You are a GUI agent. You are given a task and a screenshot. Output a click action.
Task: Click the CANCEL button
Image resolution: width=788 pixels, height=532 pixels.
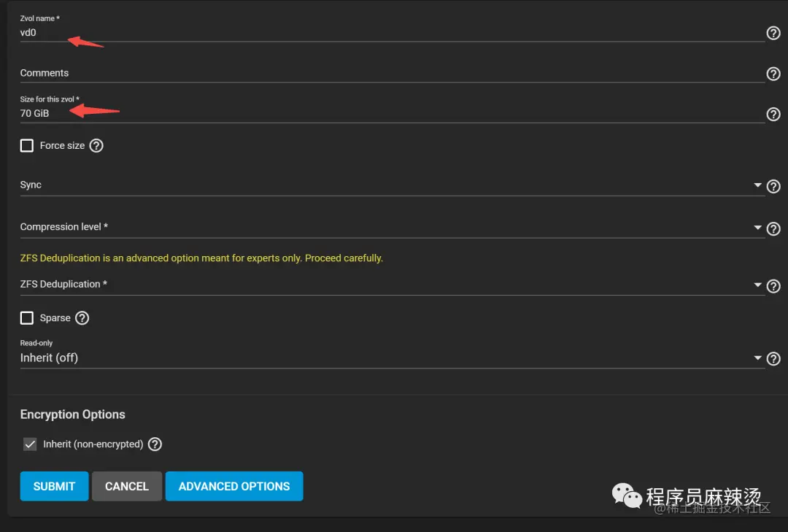pos(127,486)
